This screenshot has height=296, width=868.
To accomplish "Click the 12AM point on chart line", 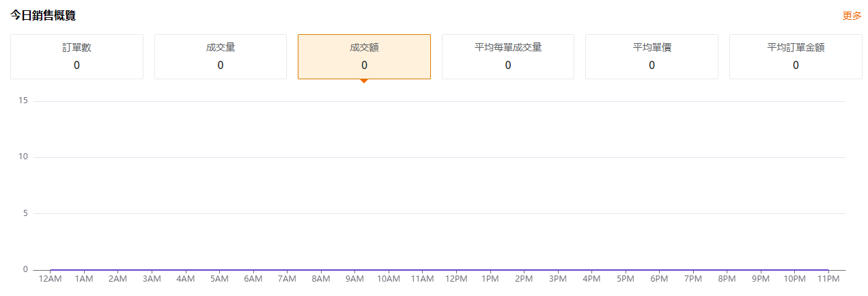I will coord(50,270).
